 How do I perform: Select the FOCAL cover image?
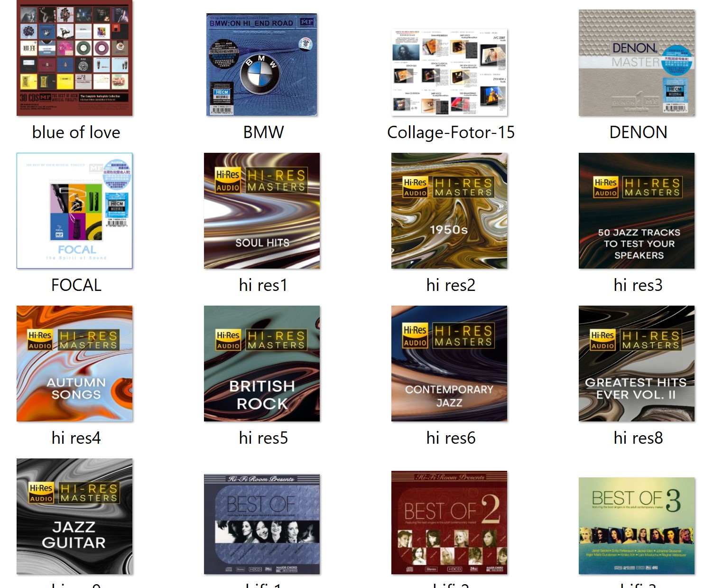pyautogui.click(x=74, y=211)
